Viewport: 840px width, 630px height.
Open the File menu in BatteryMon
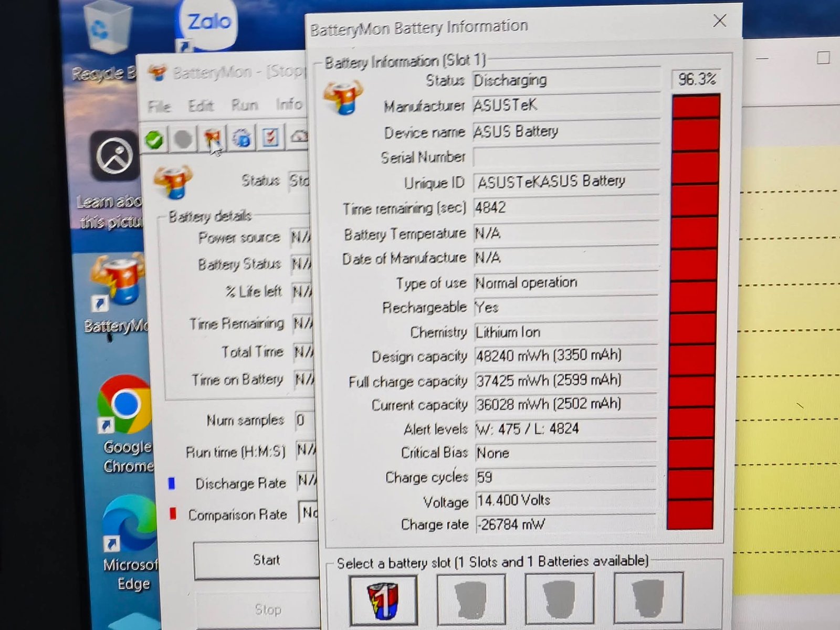159,107
